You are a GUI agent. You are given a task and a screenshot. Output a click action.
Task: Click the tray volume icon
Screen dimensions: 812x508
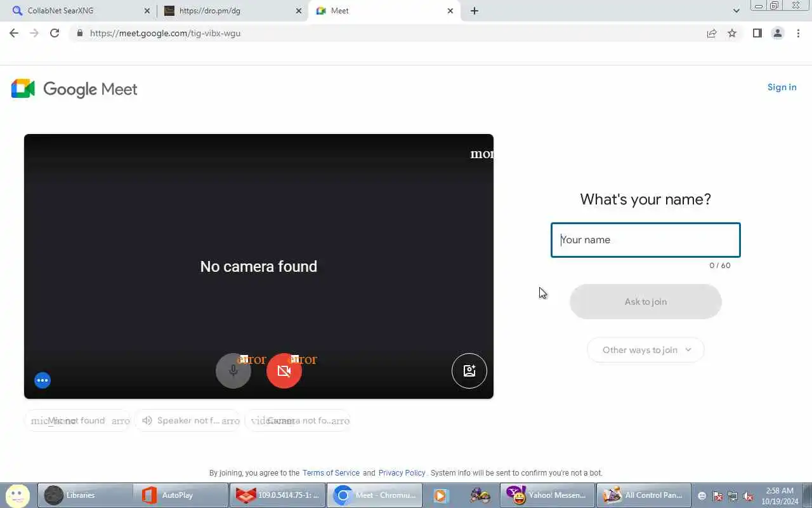(x=748, y=496)
